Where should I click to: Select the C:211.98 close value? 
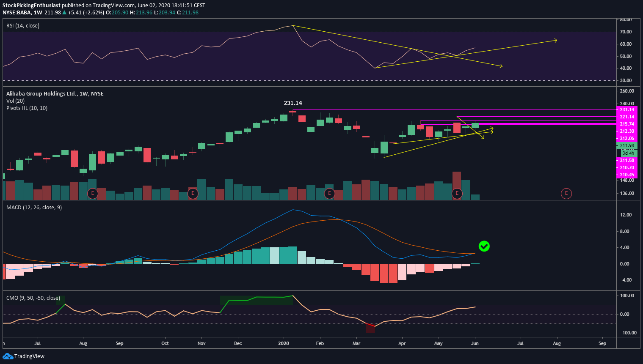point(188,12)
